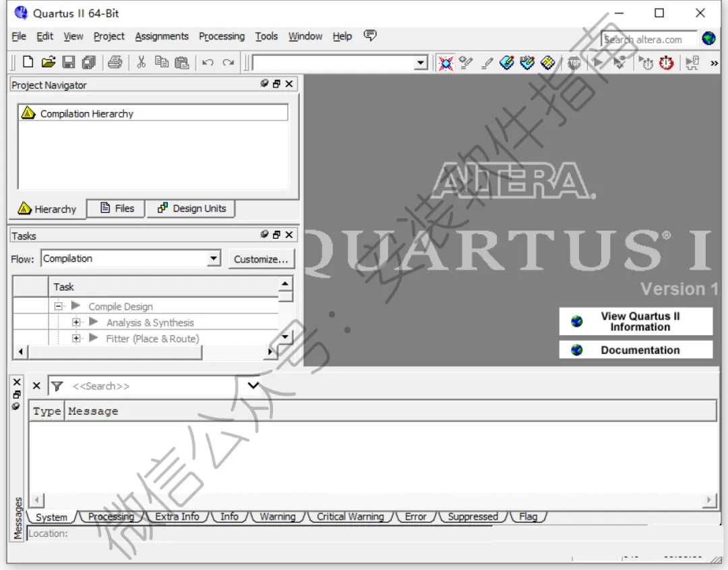The image size is (728, 570).
Task: Open the Assignment Editor pencil icon
Action: 487,63
